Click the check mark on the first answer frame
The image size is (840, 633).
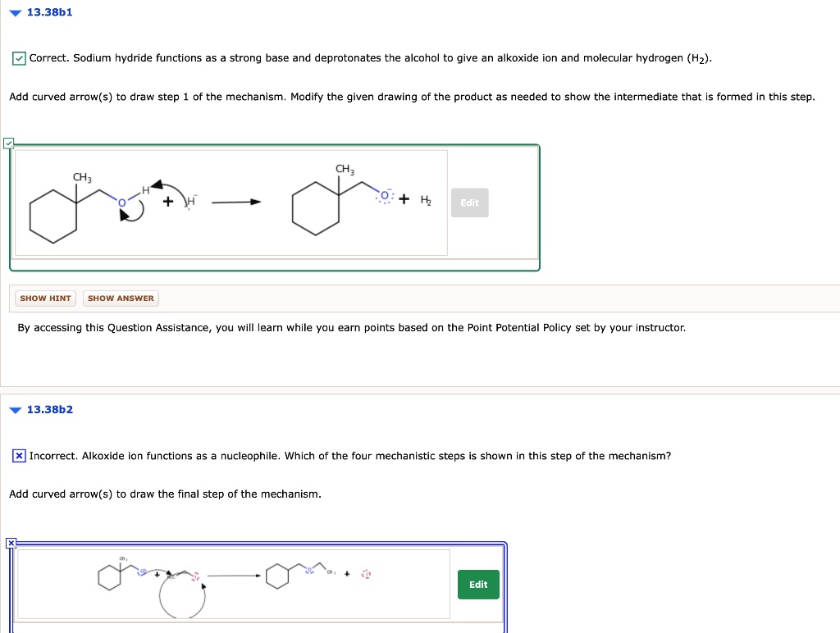pyautogui.click(x=8, y=143)
